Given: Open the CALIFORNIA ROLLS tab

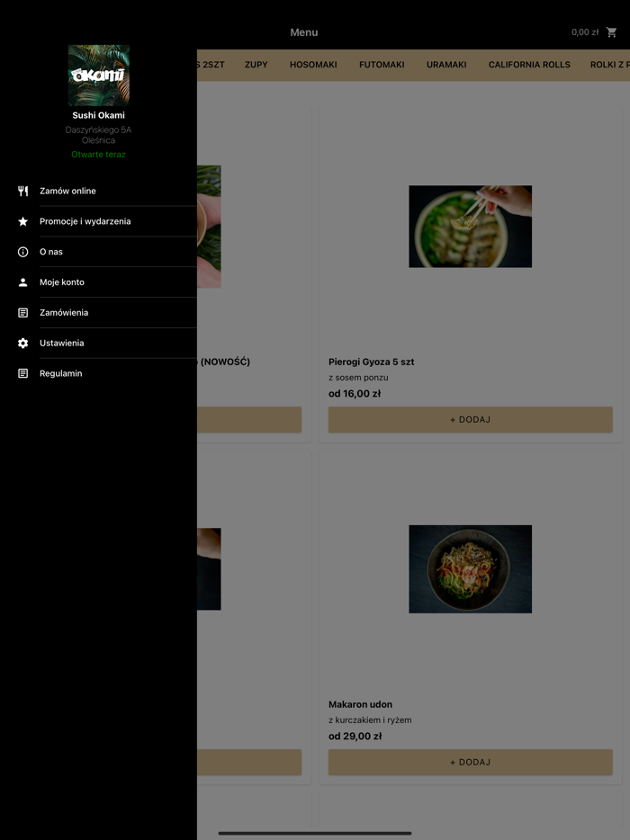Looking at the screenshot, I should pyautogui.click(x=529, y=65).
